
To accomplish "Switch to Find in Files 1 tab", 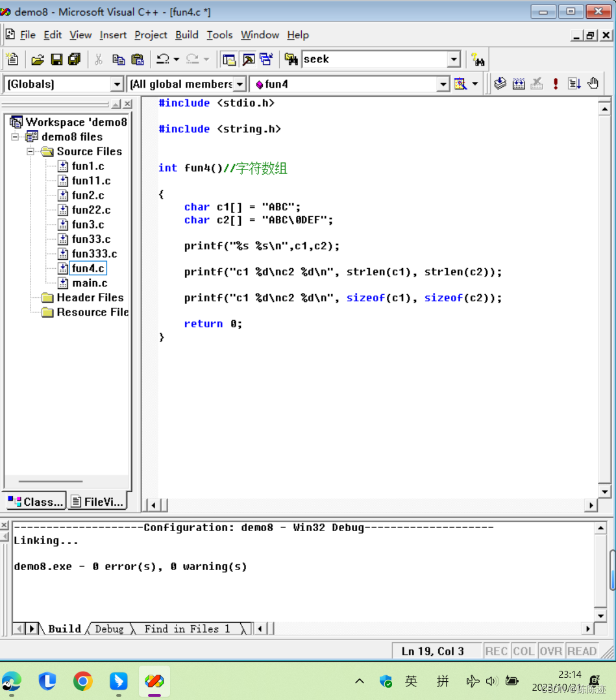I will pos(187,629).
